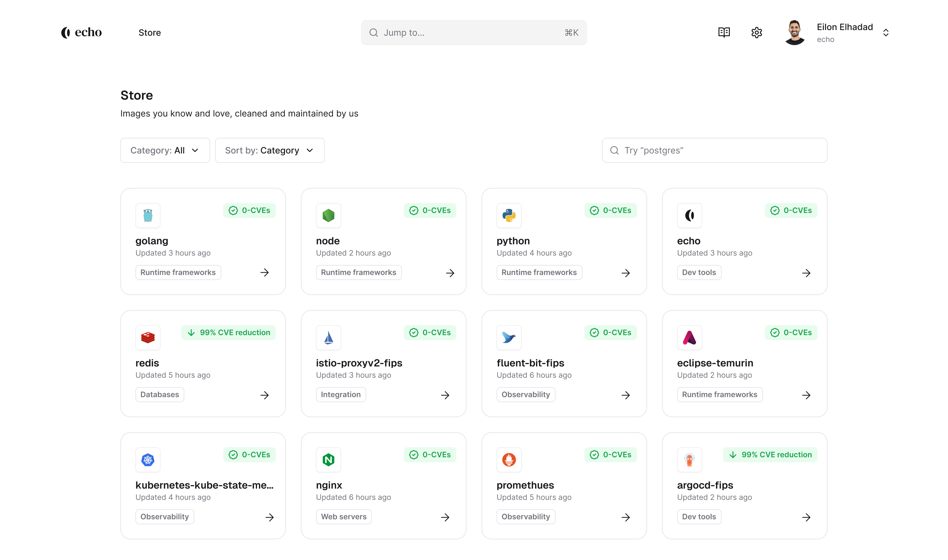Click the Runtime frameworks tag on eclipse-temurin

pyautogui.click(x=719, y=394)
